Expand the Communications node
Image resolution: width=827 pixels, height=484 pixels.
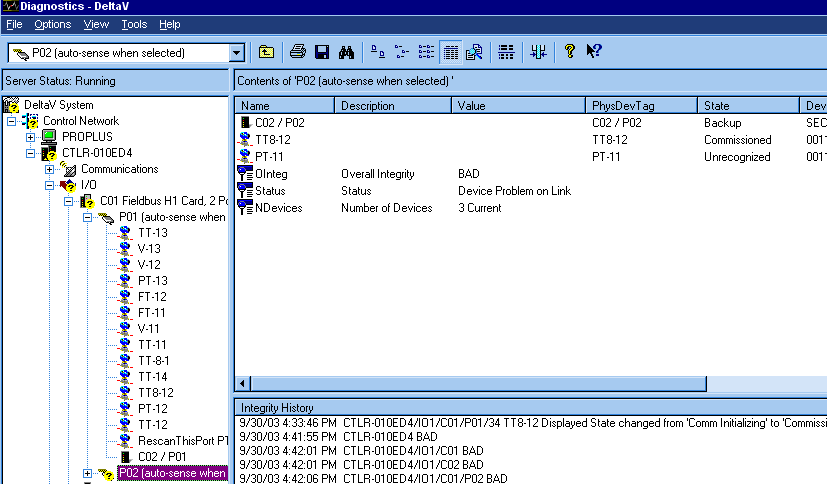tap(50, 169)
